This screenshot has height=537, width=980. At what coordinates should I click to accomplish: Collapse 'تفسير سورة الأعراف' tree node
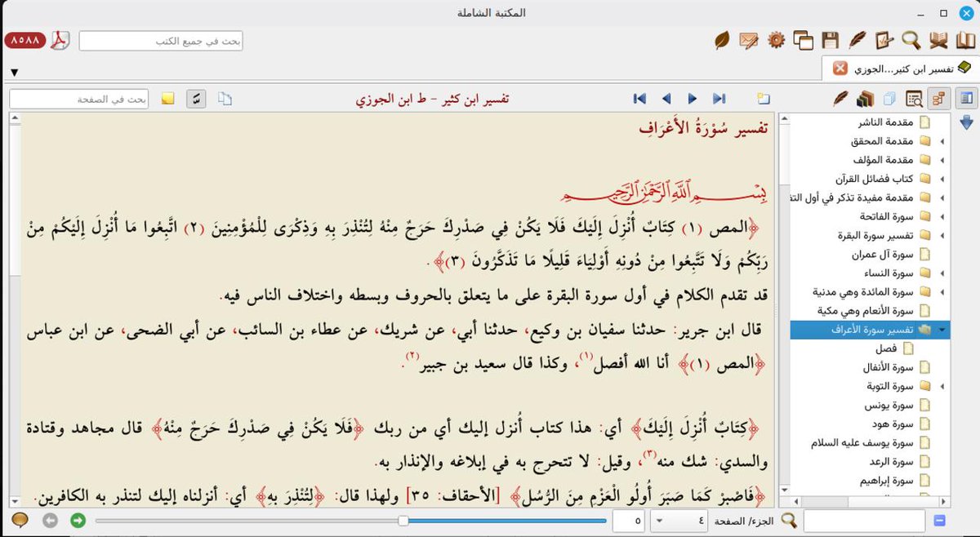click(942, 331)
